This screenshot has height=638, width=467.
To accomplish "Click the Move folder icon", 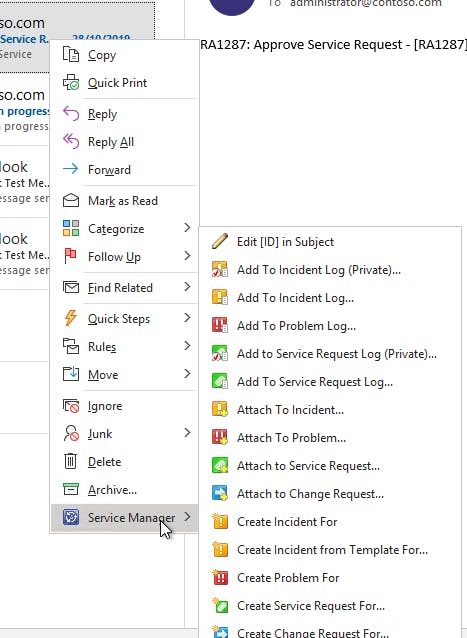I will (71, 374).
